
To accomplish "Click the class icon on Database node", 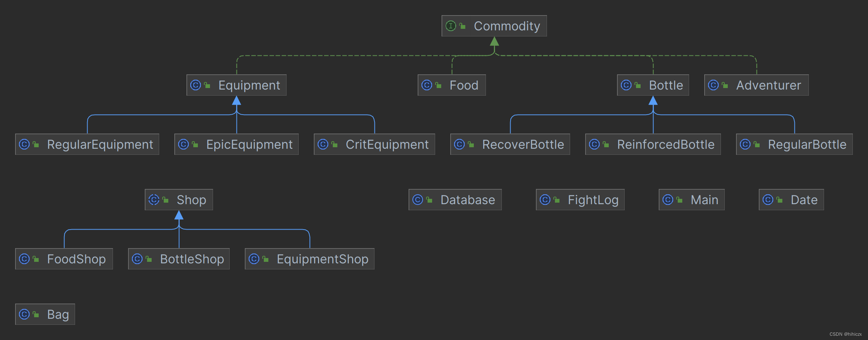I will pos(418,200).
